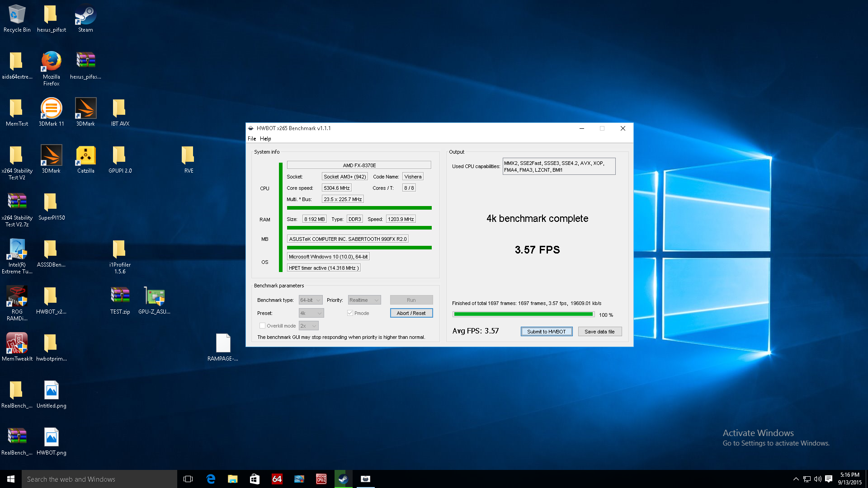Open the IBT AVX folder

click(x=120, y=112)
